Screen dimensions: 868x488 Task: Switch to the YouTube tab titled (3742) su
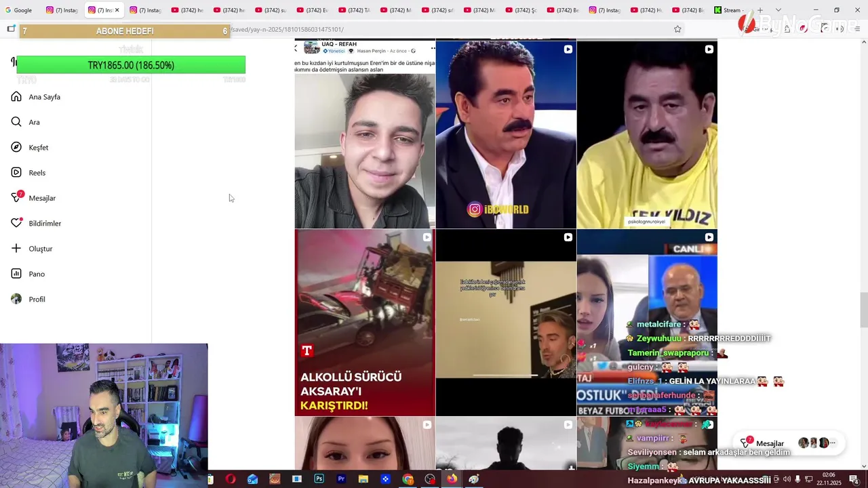[x=270, y=10]
